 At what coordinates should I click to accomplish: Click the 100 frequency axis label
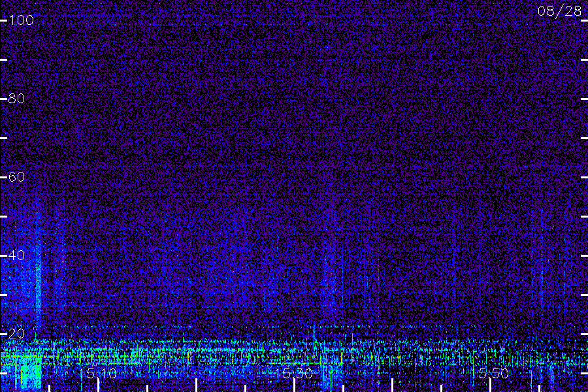21,20
